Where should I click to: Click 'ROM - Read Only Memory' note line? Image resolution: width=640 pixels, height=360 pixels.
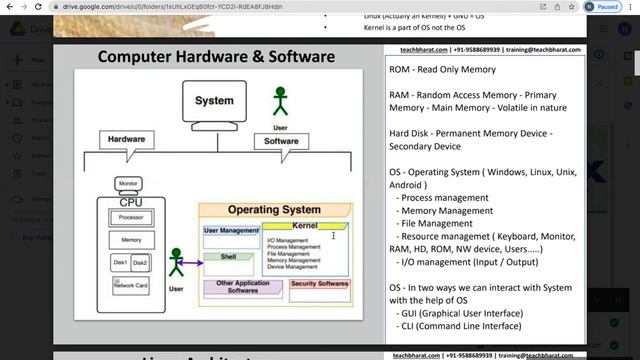442,69
